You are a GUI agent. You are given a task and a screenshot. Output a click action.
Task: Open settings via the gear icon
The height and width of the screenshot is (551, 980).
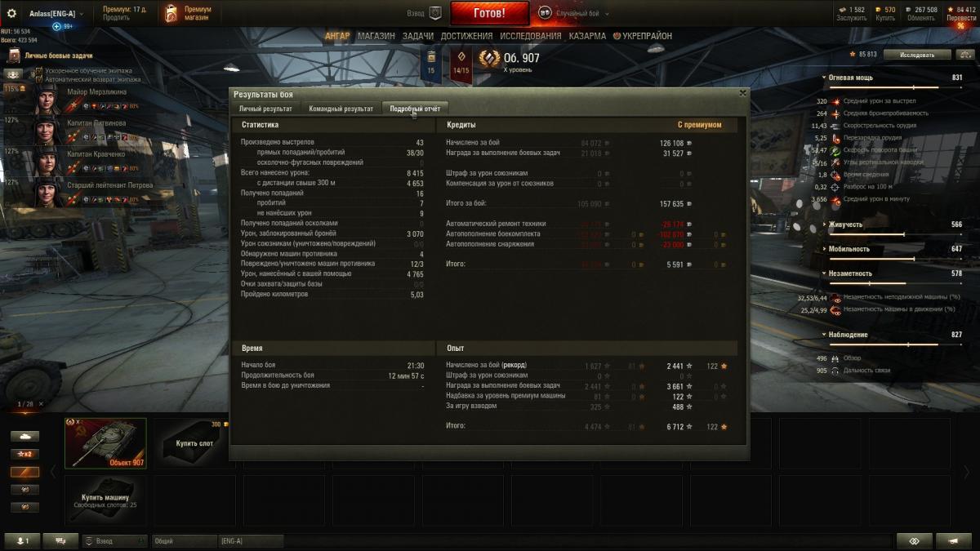click(x=11, y=13)
